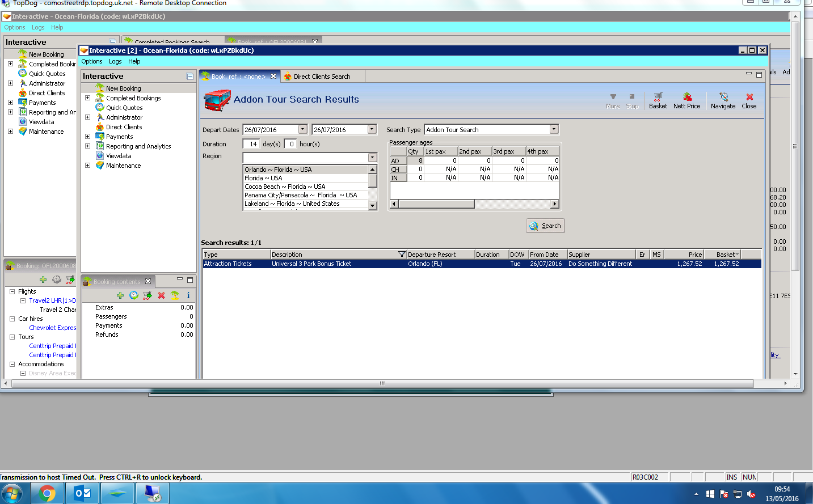Click right arrow of passenger ages scrollbar
This screenshot has width=813, height=504.
[555, 204]
